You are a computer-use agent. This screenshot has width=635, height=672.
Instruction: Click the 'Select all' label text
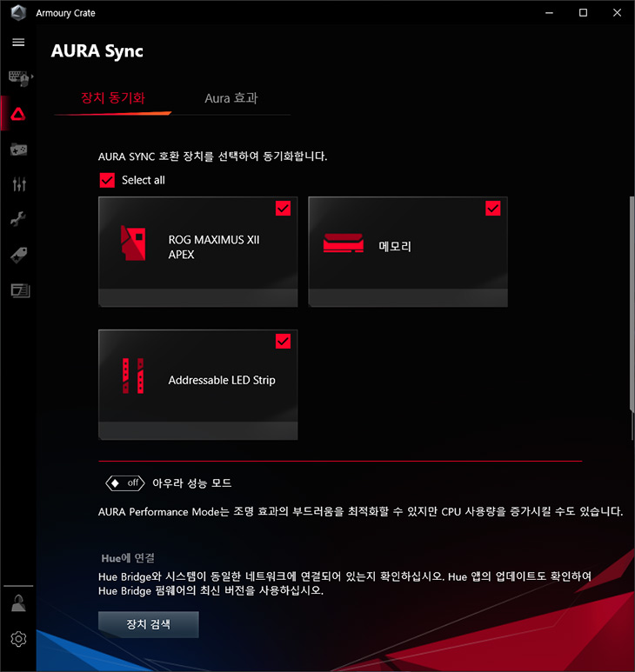tap(144, 180)
